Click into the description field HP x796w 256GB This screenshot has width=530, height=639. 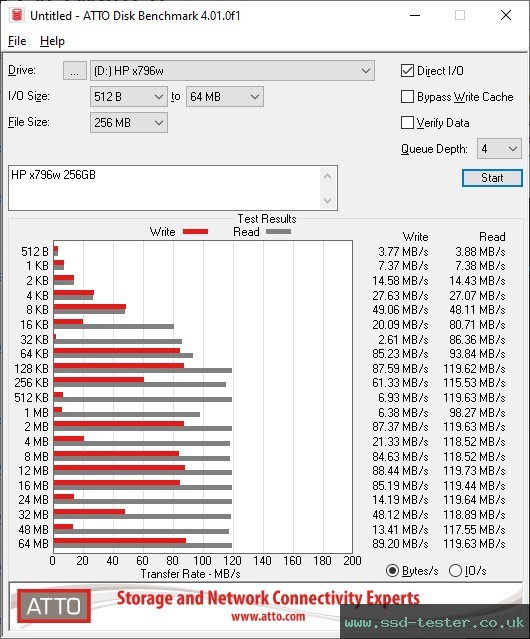[x=164, y=188]
